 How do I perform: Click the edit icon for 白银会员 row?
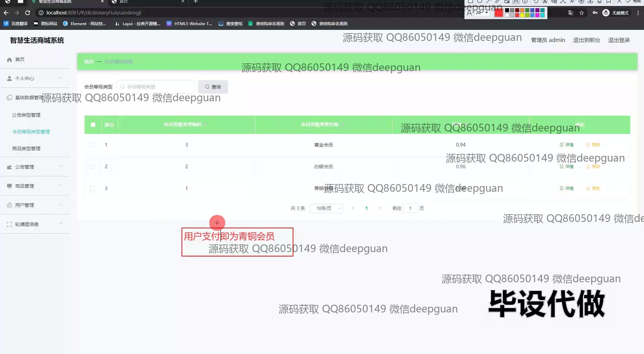click(x=588, y=167)
